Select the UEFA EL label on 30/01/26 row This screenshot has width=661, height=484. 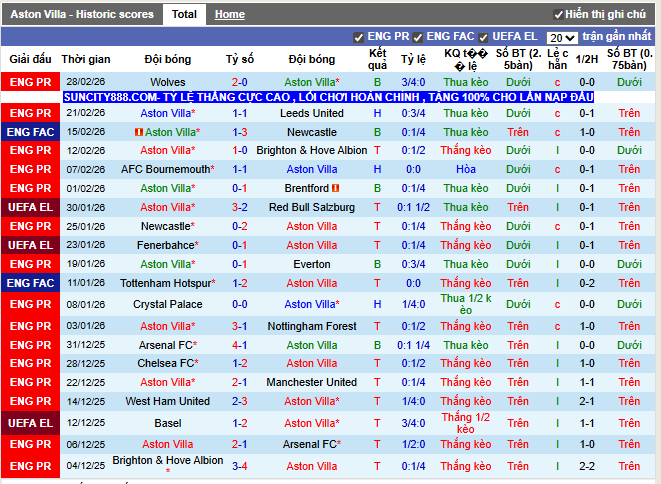[x=30, y=207]
